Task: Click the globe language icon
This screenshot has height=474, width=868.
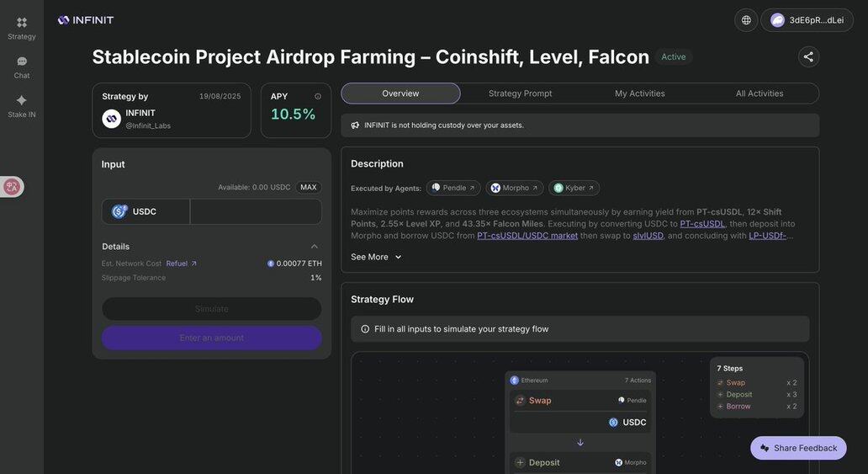Action: point(746,20)
